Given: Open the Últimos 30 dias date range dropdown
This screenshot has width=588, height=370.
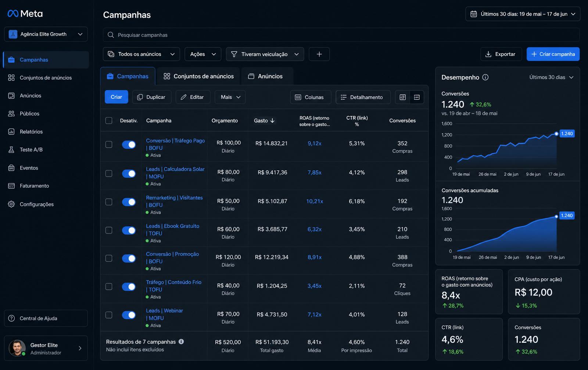Looking at the screenshot, I should 523,14.
